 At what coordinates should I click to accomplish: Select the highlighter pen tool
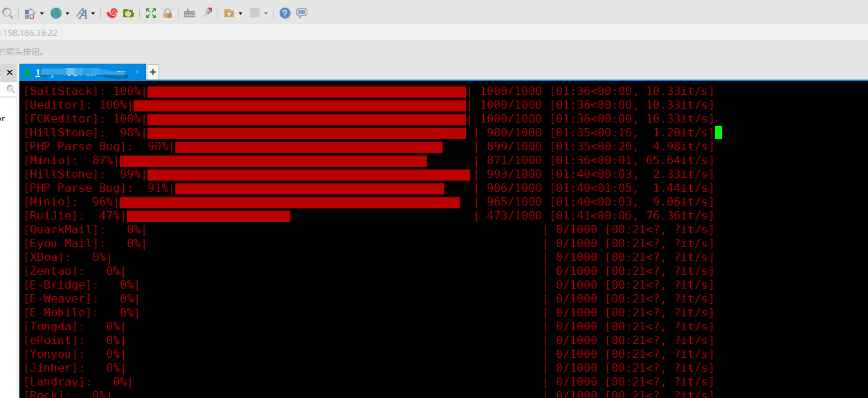206,13
